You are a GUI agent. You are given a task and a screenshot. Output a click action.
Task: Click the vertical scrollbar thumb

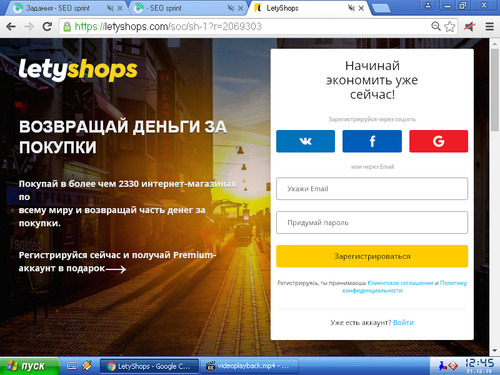pyautogui.click(x=494, y=90)
